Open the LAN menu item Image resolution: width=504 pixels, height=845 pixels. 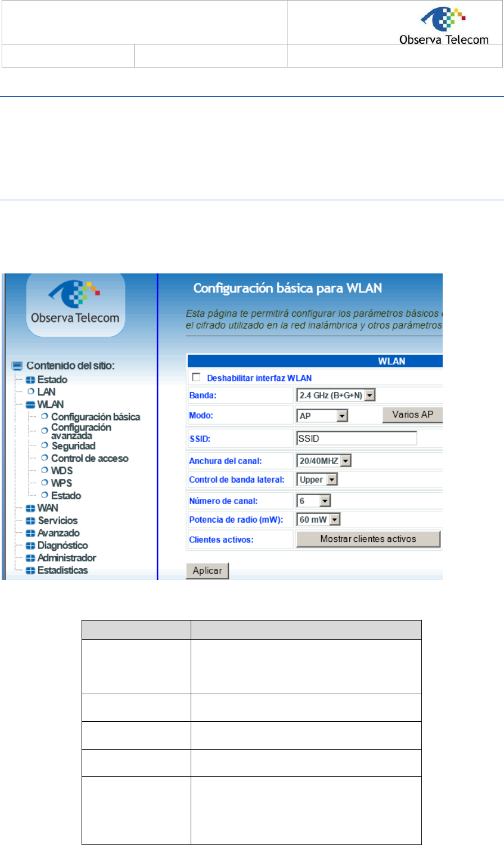46,392
